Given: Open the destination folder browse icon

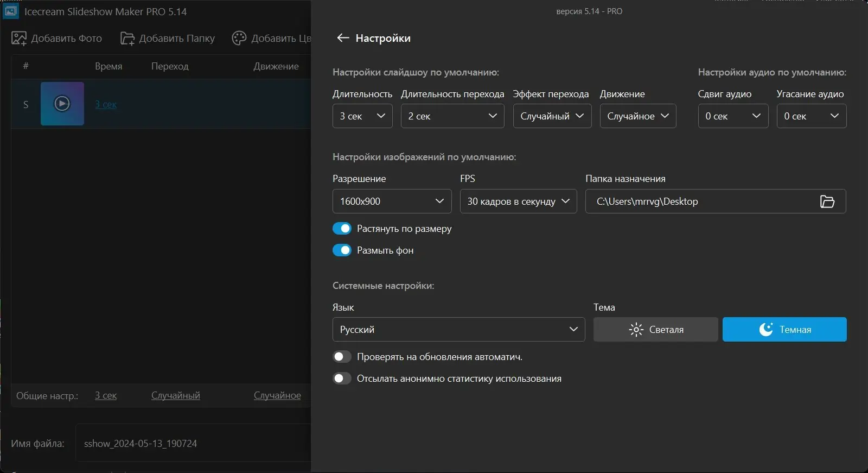Looking at the screenshot, I should (827, 201).
